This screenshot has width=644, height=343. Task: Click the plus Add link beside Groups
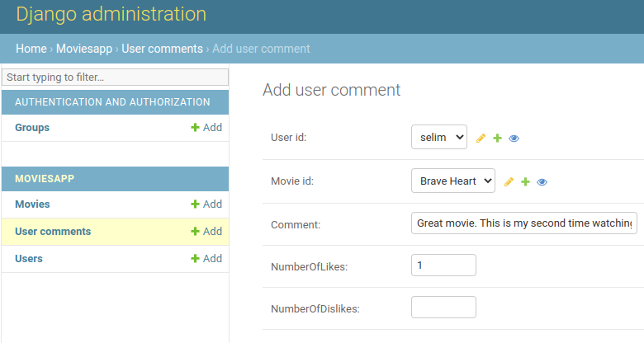pos(206,128)
